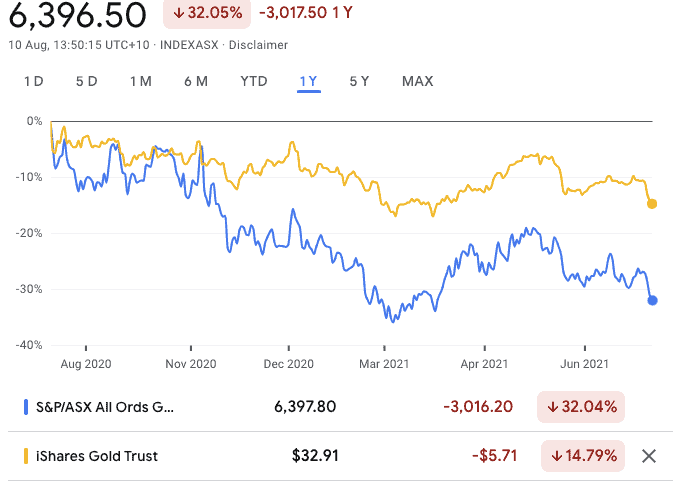Click the S&P/ASX All Ords row name
Screen dimensions: 686x487
[104, 407]
